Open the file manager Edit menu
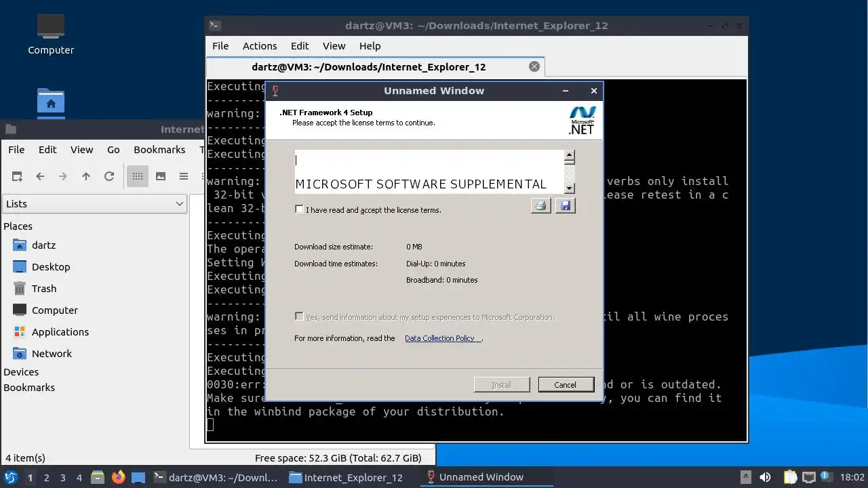The height and width of the screenshot is (488, 868). (47, 150)
